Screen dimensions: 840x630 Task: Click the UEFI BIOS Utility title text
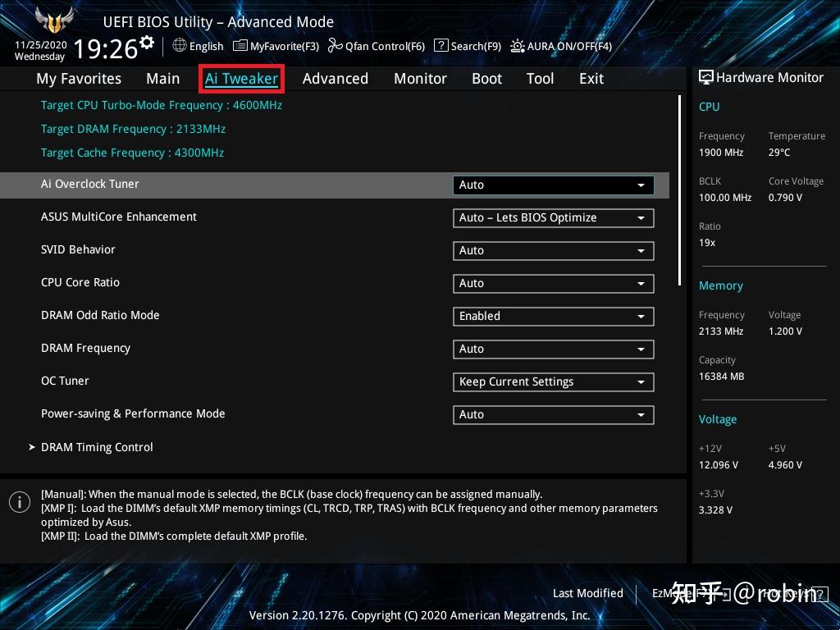click(218, 22)
